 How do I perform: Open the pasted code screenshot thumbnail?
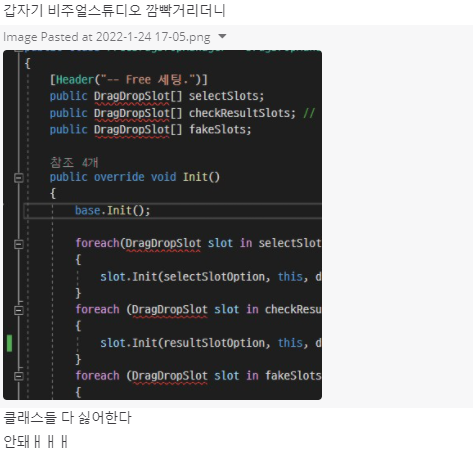[162, 225]
